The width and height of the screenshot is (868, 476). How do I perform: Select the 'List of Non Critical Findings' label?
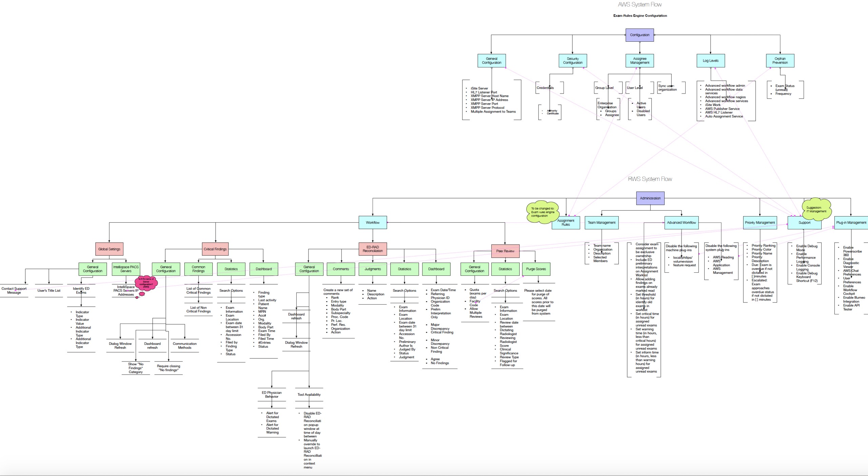tap(198, 310)
